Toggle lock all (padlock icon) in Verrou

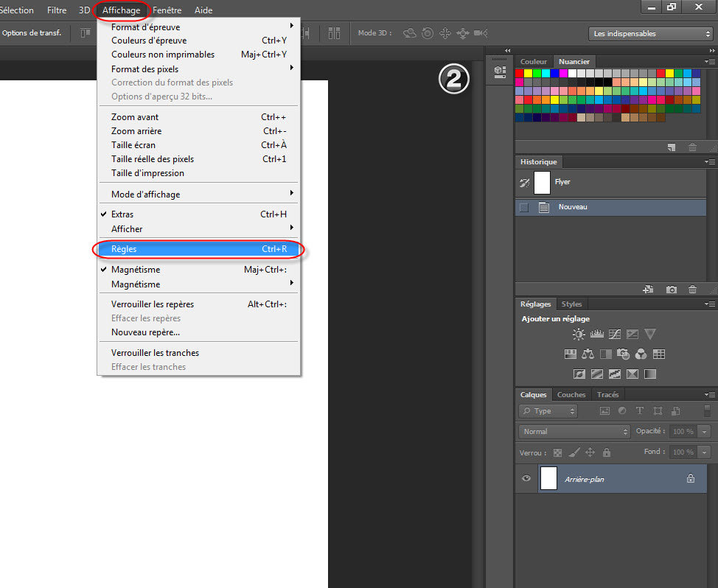607,452
